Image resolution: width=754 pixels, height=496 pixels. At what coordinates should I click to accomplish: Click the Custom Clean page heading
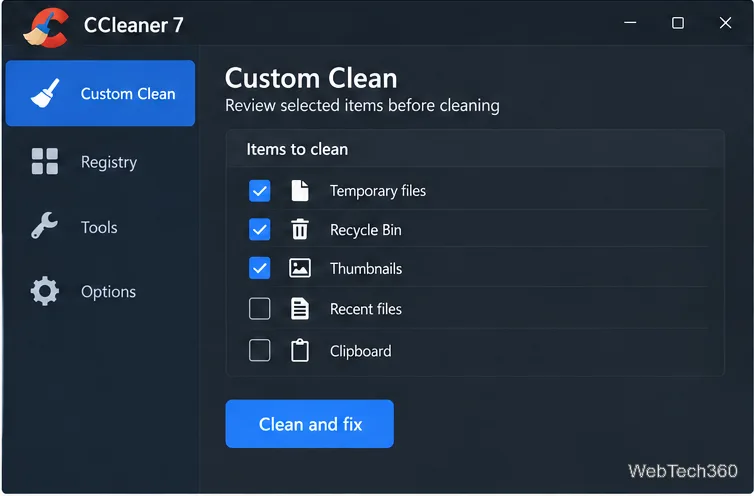(x=311, y=78)
